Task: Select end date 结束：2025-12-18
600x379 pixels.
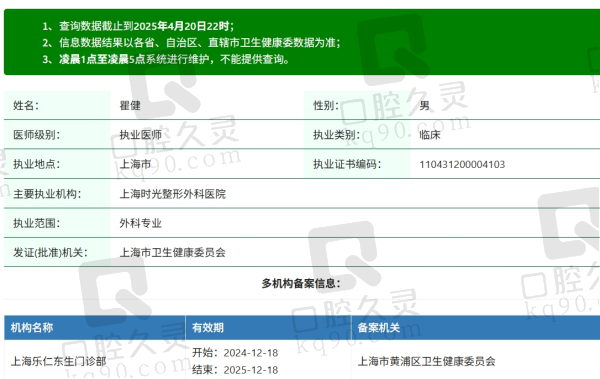Action: point(235,370)
